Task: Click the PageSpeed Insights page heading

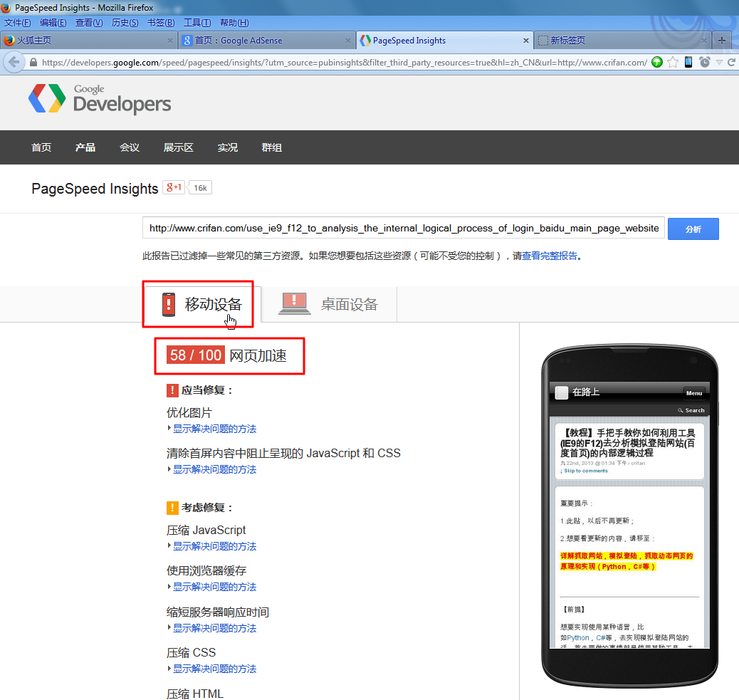Action: pos(95,189)
